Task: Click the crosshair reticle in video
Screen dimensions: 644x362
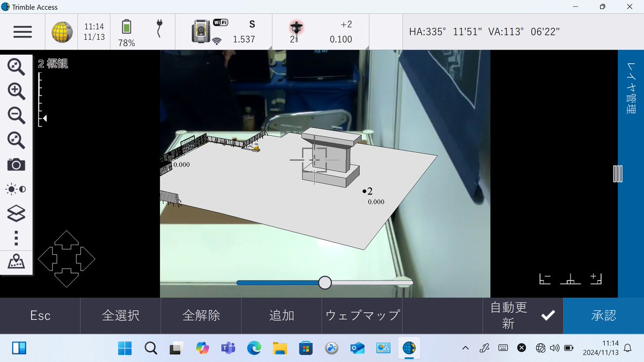Action: pos(314,160)
